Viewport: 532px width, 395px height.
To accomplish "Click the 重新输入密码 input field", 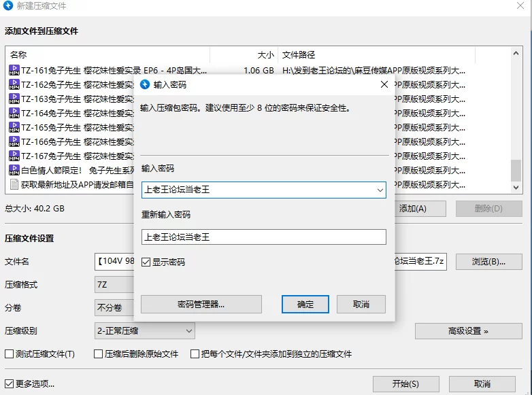I will click(264, 237).
